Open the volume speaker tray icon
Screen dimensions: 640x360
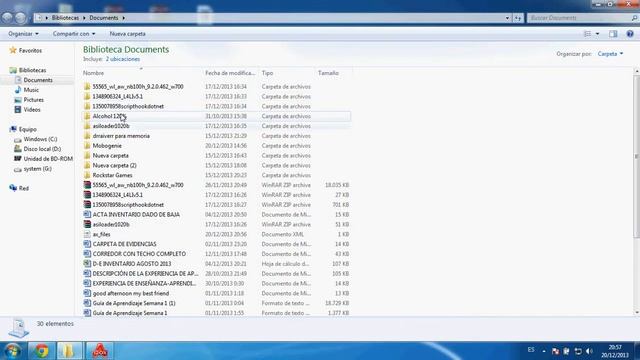(x=589, y=351)
